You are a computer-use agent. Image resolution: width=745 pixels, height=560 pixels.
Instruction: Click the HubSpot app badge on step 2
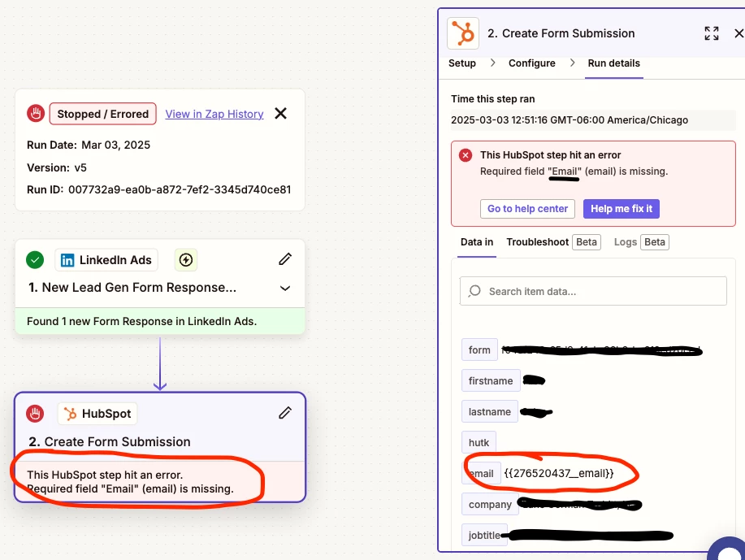coord(97,414)
